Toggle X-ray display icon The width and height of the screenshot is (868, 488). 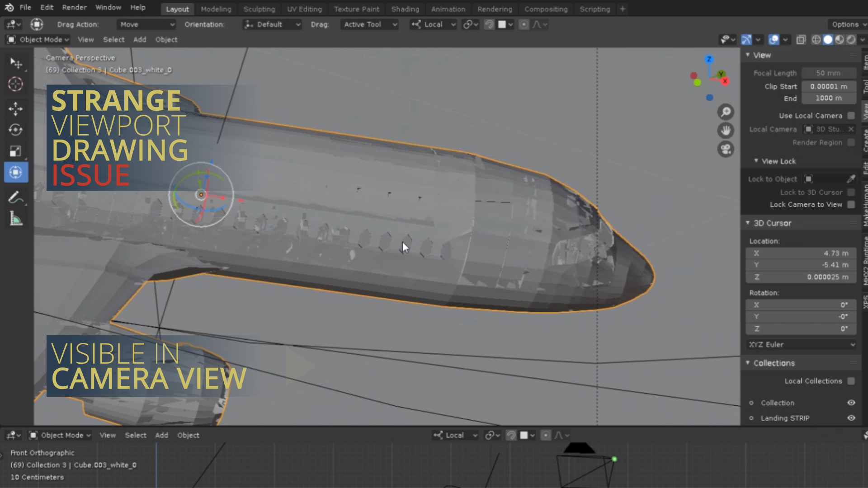[801, 40]
